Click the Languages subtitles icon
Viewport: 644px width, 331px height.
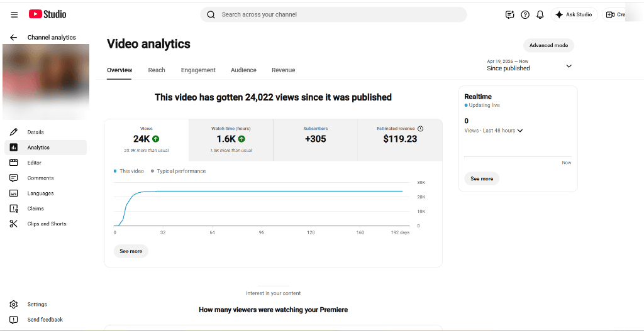(x=14, y=193)
